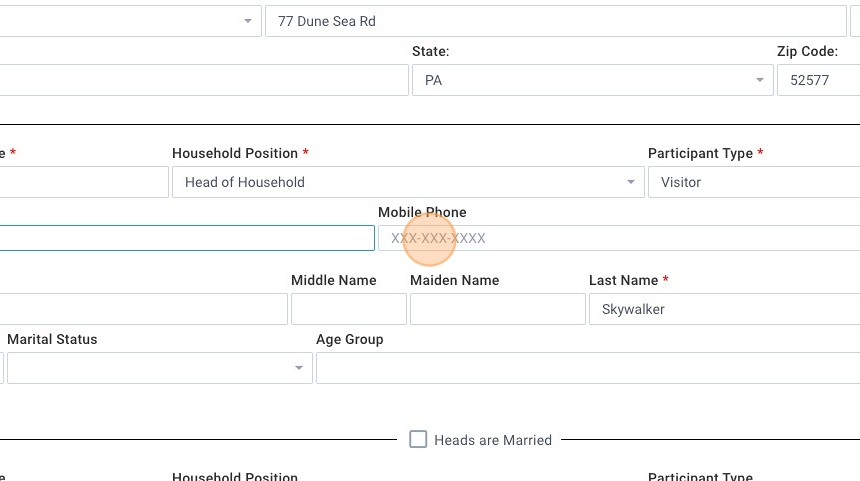The width and height of the screenshot is (860, 481).
Task: Focus the street address field 77 Dune Sea Rd
Action: tap(555, 21)
